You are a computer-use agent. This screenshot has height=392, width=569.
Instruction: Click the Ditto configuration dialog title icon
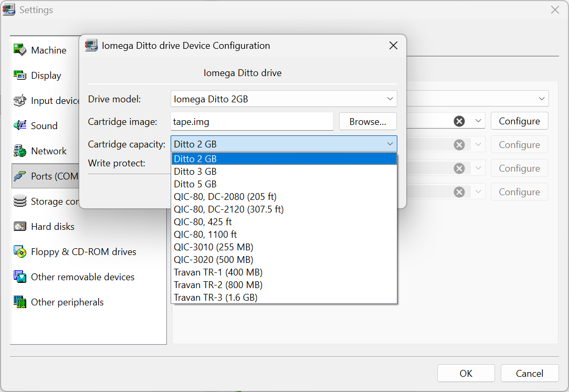pyautogui.click(x=91, y=45)
